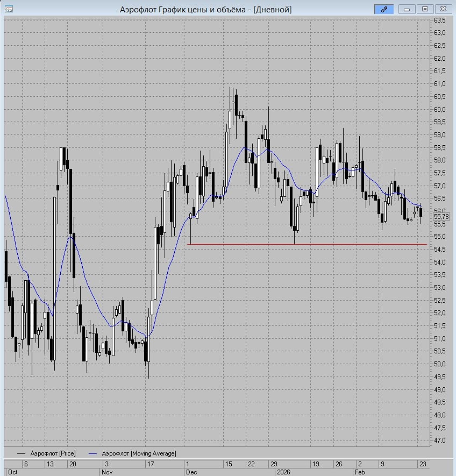Click the Feb month label on time axis
The height and width of the screenshot is (476, 456).
360,472
